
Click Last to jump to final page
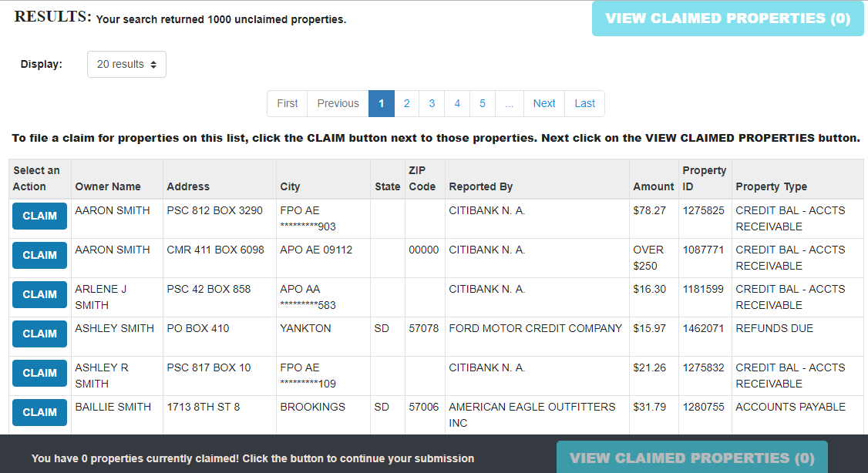[584, 103]
